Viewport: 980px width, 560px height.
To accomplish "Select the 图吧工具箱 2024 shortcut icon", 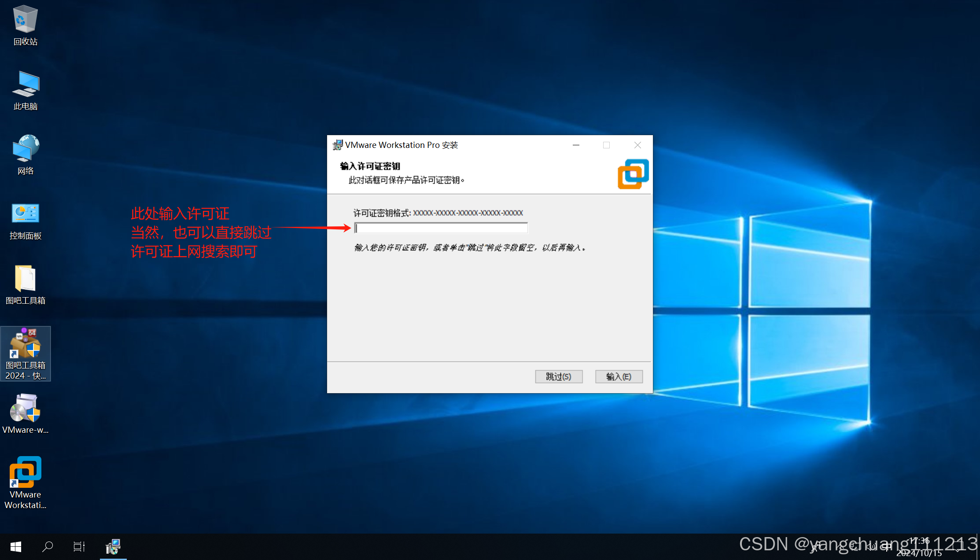I will click(25, 354).
